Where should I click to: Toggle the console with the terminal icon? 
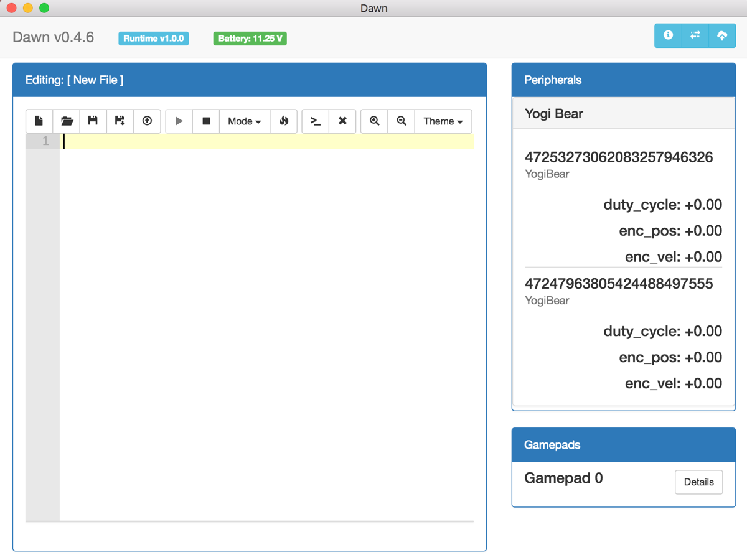point(316,121)
